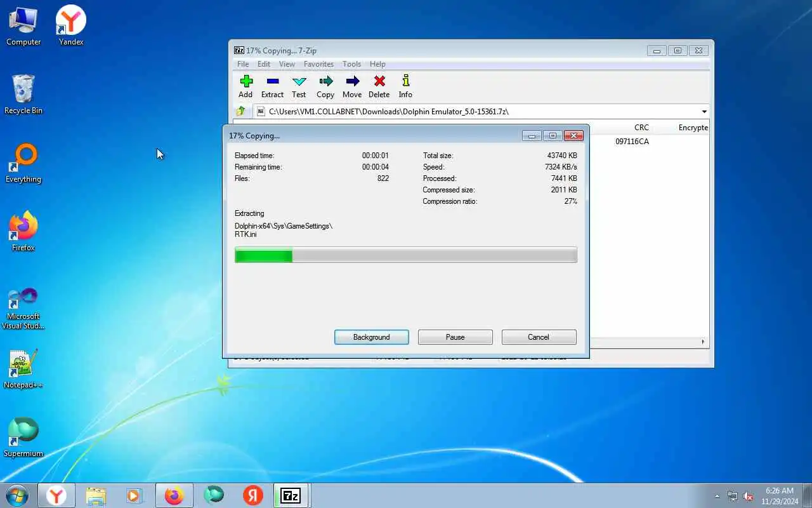Click the red Yandex Я taskbar icon
This screenshot has height=508, width=812.
click(x=253, y=495)
